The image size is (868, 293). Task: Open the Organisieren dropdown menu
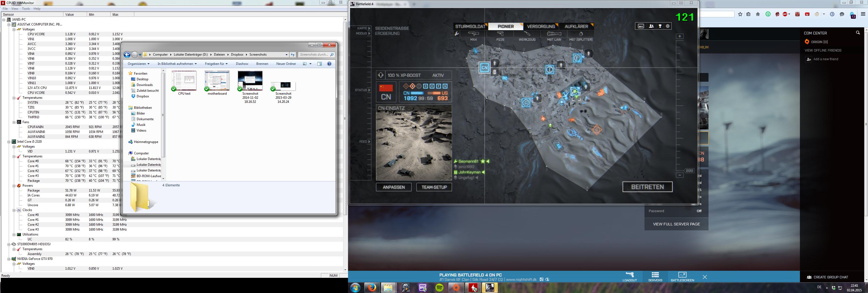pyautogui.click(x=138, y=64)
